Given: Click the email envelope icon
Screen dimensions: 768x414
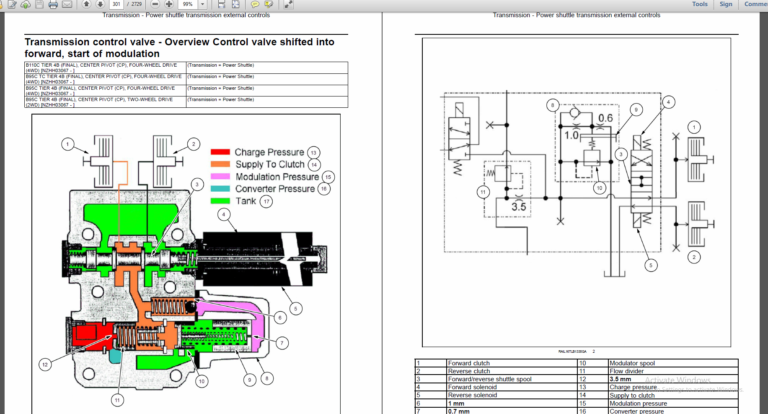Looking at the screenshot, I should [x=67, y=4].
